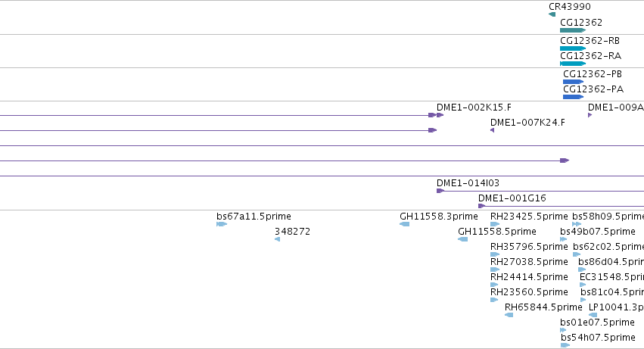Select the RH35796.5prime EST glyph
644x349 pixels.
495,254
